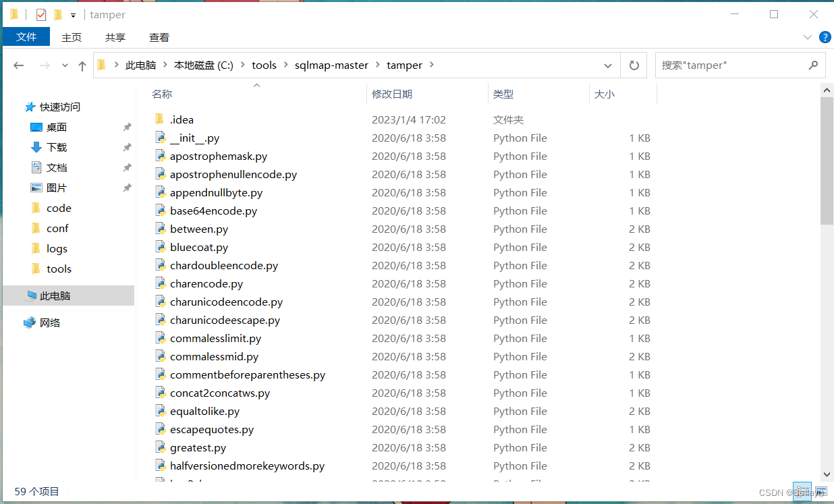
Task: Click the search magnifier icon
Action: (x=813, y=65)
